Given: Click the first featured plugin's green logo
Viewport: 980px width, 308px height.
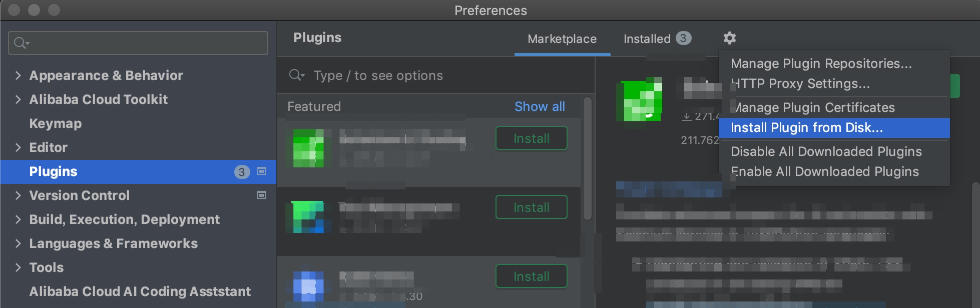Looking at the screenshot, I should (x=308, y=148).
